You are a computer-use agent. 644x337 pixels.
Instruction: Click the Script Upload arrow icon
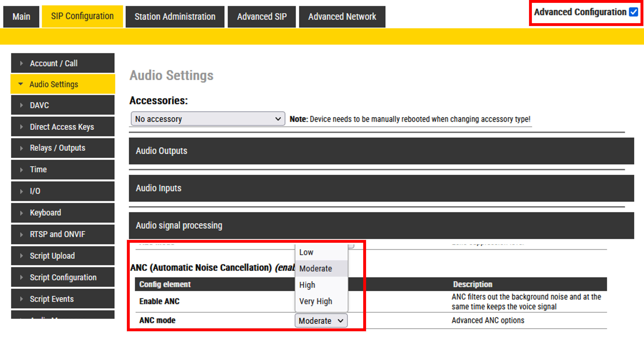click(22, 256)
